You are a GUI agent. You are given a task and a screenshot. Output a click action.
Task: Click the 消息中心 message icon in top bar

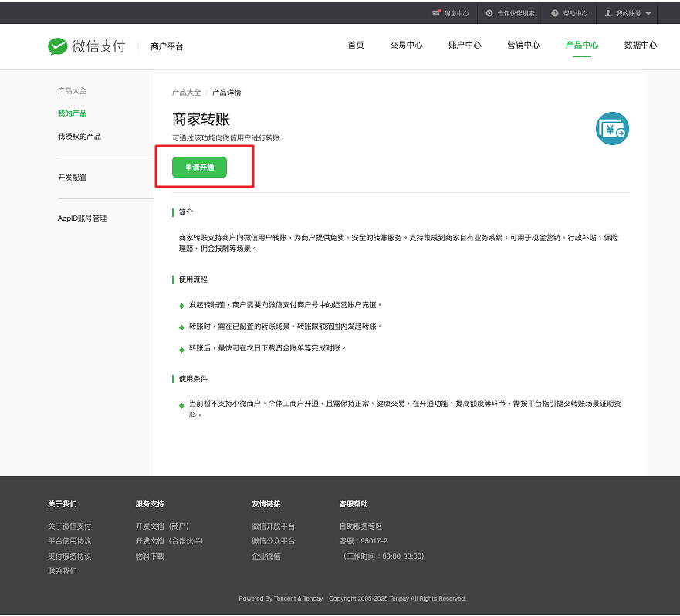coord(436,13)
